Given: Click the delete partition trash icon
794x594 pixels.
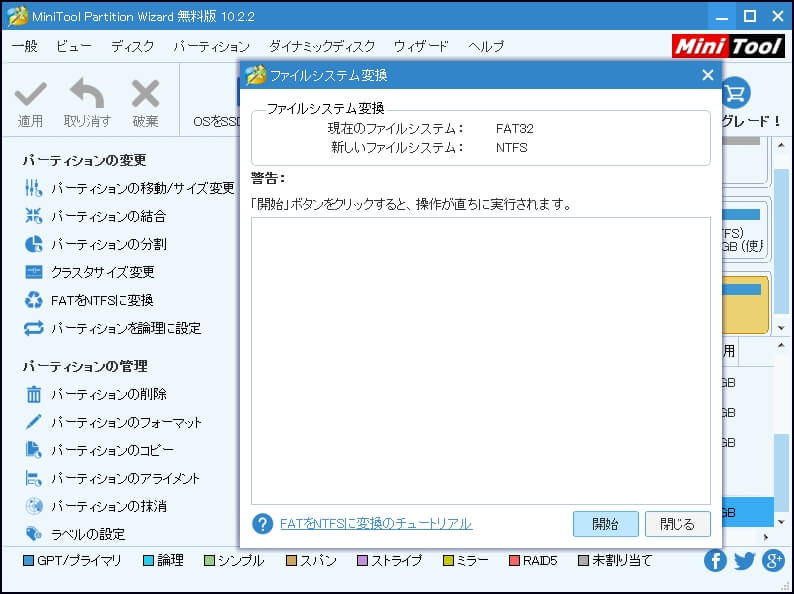Looking at the screenshot, I should [x=33, y=394].
